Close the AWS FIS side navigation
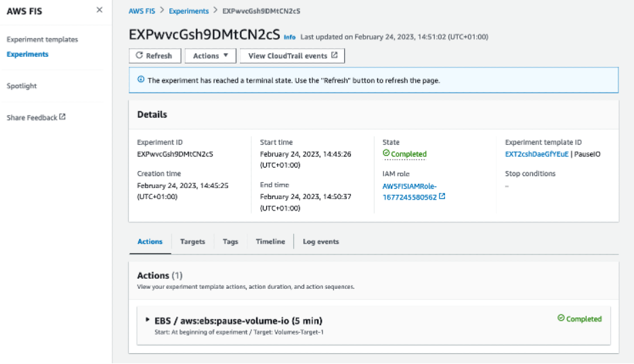This screenshot has width=634, height=364. (100, 10)
